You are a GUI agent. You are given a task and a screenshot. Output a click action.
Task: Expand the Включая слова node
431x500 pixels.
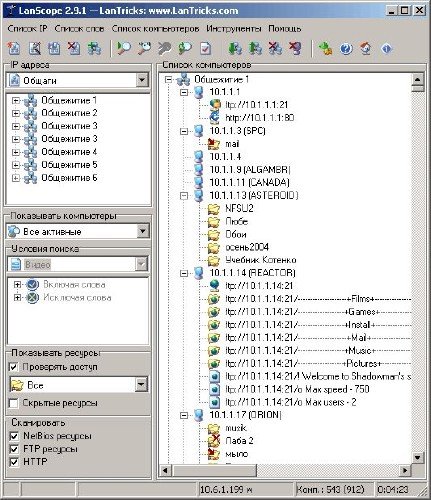point(17,285)
